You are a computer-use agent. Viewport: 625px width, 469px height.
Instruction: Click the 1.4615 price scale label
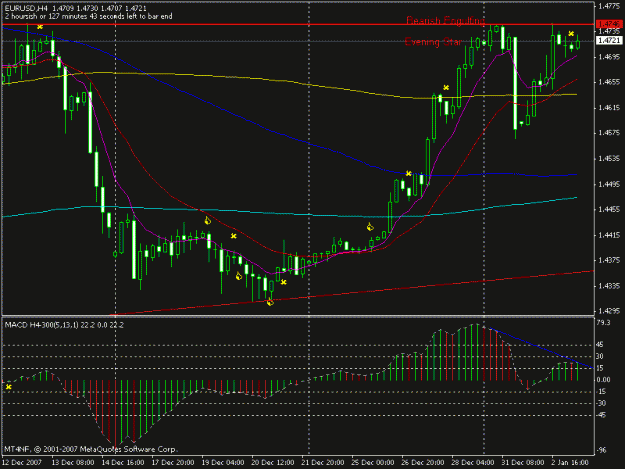coord(609,107)
